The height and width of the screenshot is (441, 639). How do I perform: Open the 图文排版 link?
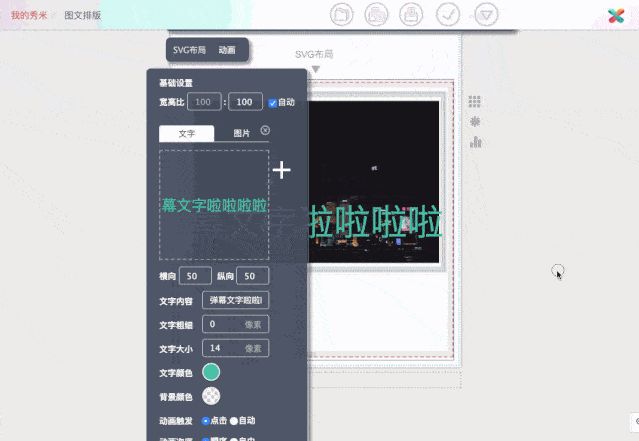83,15
